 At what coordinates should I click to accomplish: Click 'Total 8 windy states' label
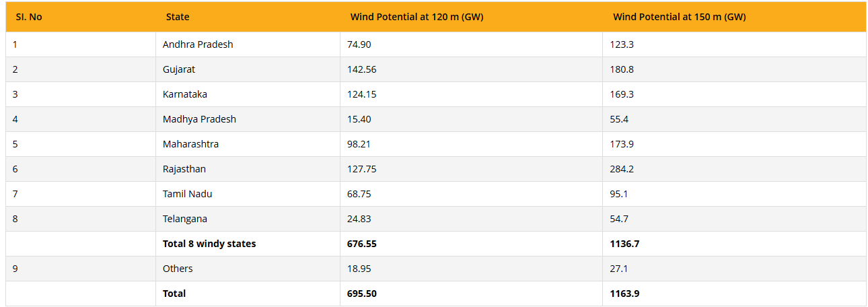pyautogui.click(x=209, y=244)
